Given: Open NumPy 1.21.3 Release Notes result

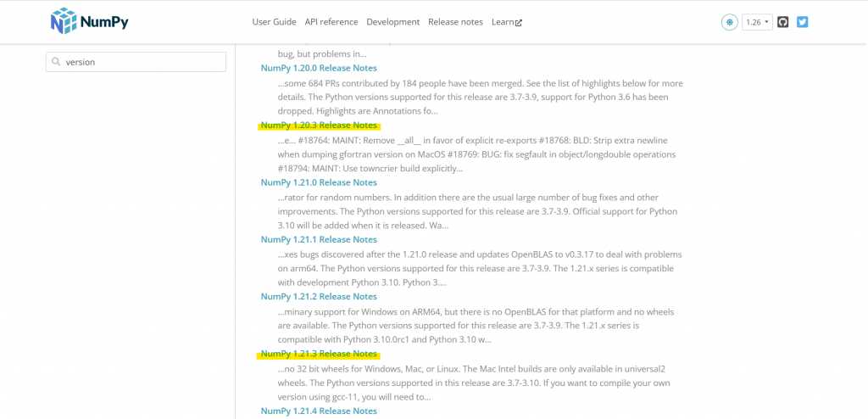Looking at the screenshot, I should coord(319,354).
